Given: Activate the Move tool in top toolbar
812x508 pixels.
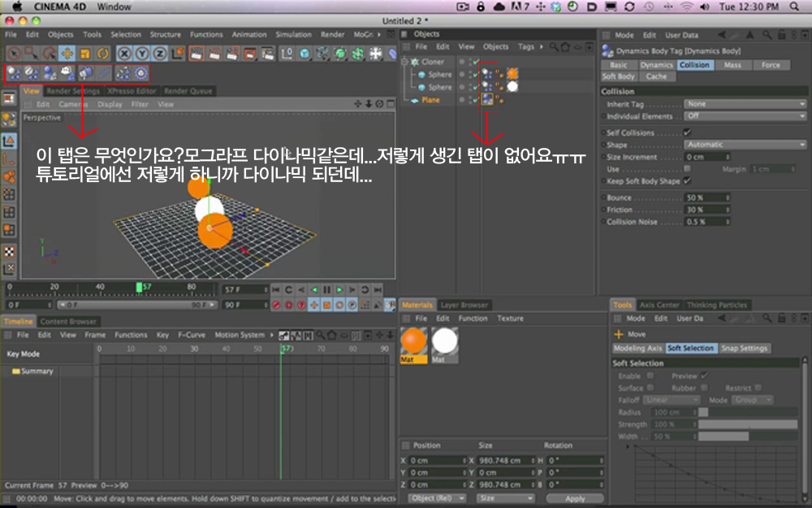Looking at the screenshot, I should tap(67, 54).
